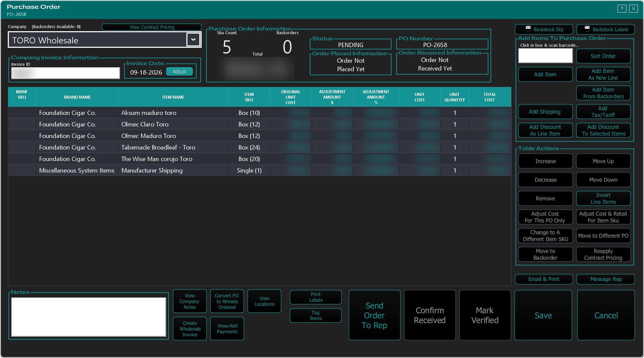Open the help question mark button
Image resolution: width=644 pixels, height=358 pixels.
[622, 9]
